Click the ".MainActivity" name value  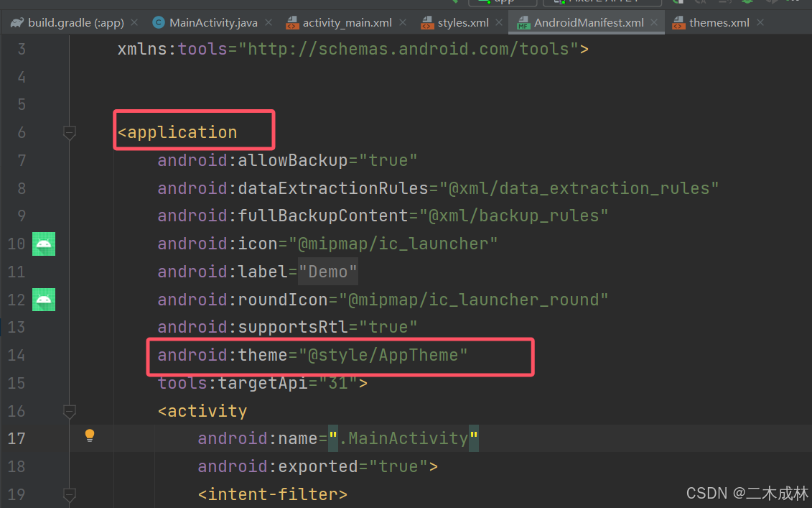pyautogui.click(x=403, y=438)
